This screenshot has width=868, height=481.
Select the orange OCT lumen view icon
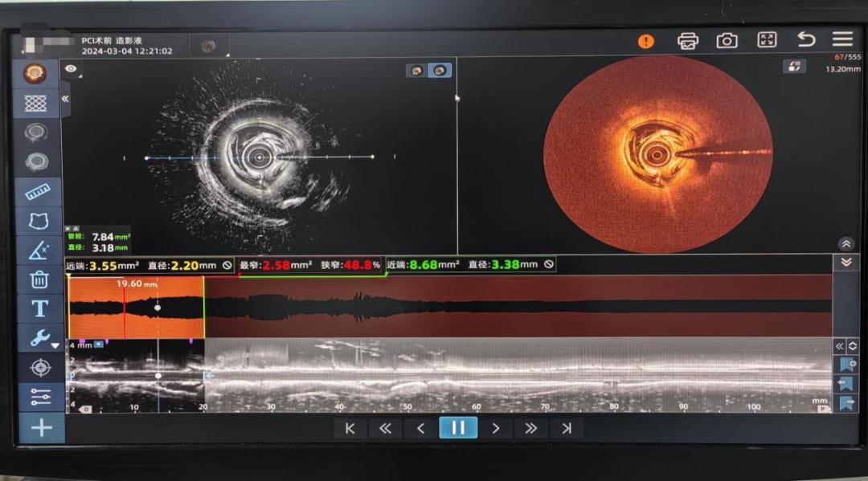pos(35,74)
